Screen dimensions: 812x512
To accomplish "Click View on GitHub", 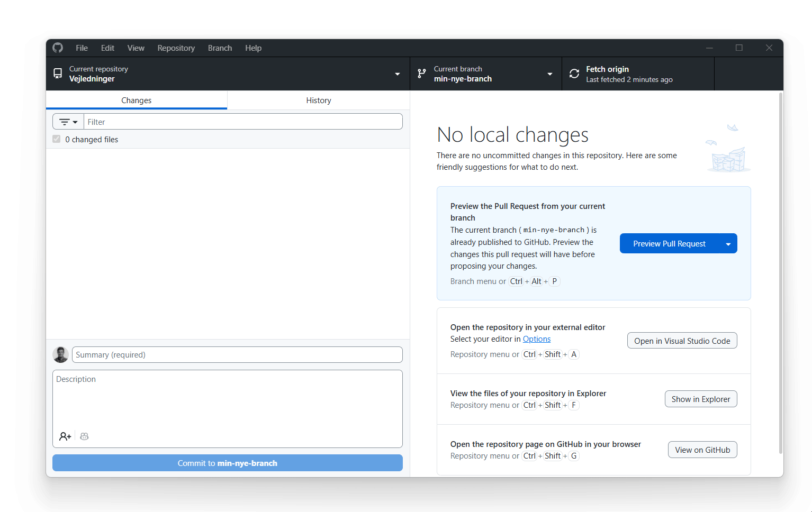I will [702, 450].
